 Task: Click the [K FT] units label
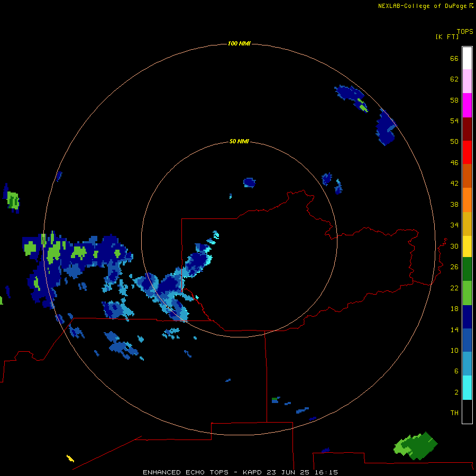tap(447, 36)
